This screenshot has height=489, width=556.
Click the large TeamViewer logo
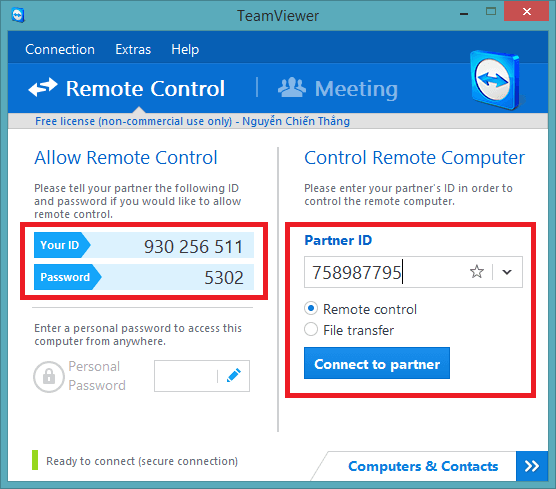[x=495, y=80]
